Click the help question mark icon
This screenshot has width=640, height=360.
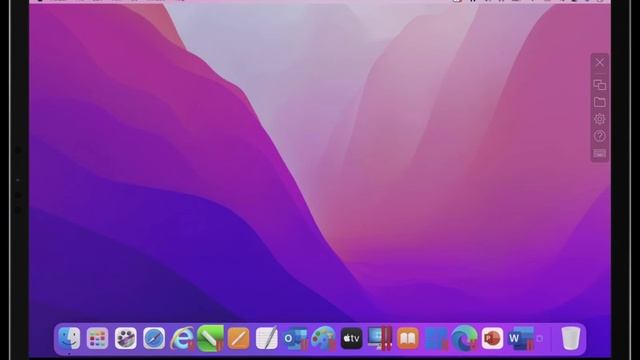600,136
